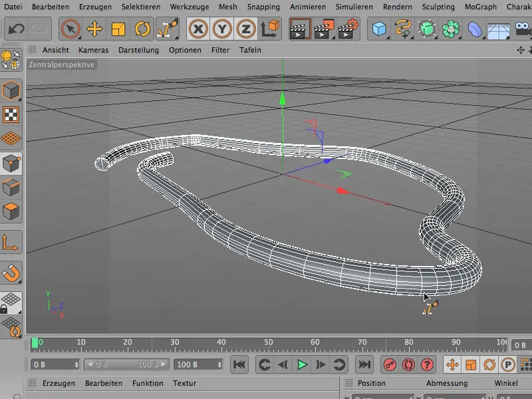
Task: Open the viewport Darstellung menu
Action: click(138, 50)
